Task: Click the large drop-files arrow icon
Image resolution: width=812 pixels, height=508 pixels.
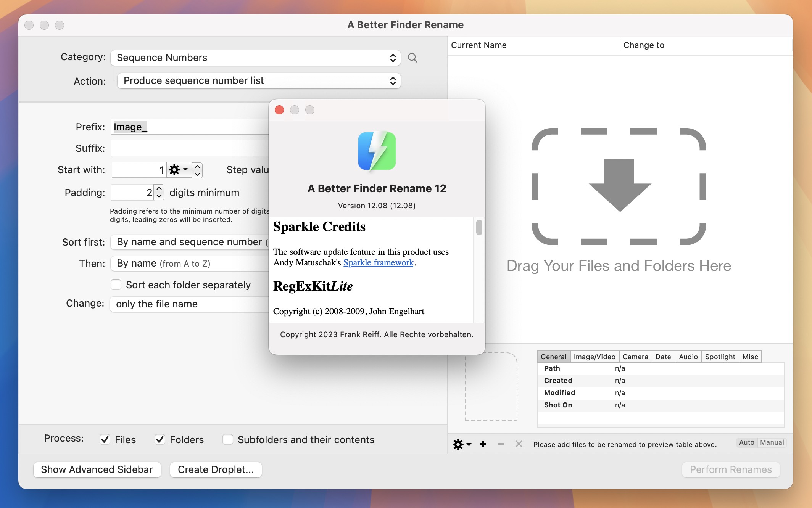Action: (620, 185)
